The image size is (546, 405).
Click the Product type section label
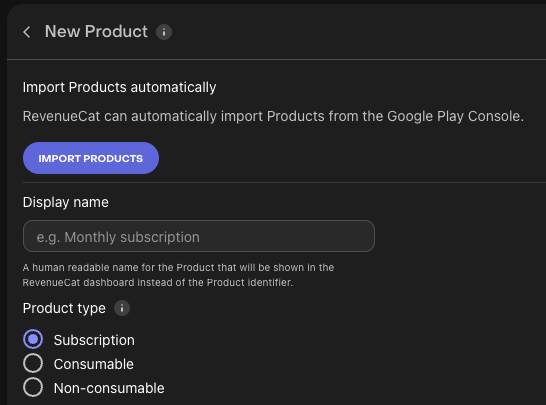pos(64,309)
